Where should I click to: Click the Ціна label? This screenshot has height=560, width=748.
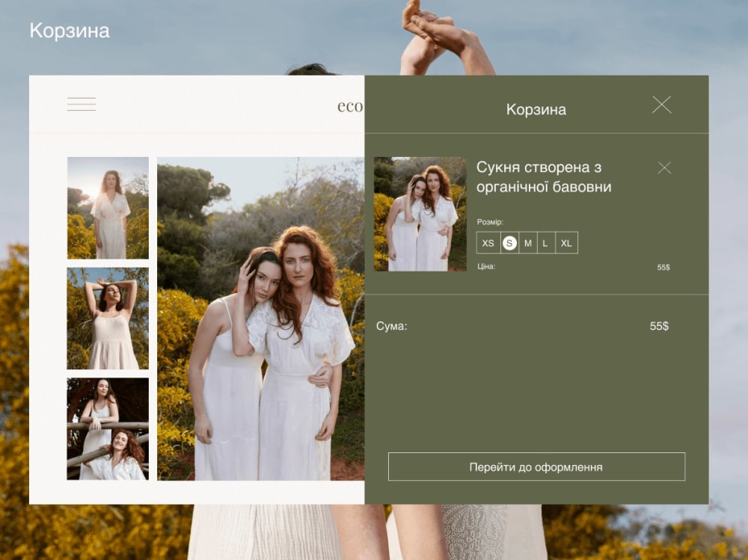pos(486,267)
